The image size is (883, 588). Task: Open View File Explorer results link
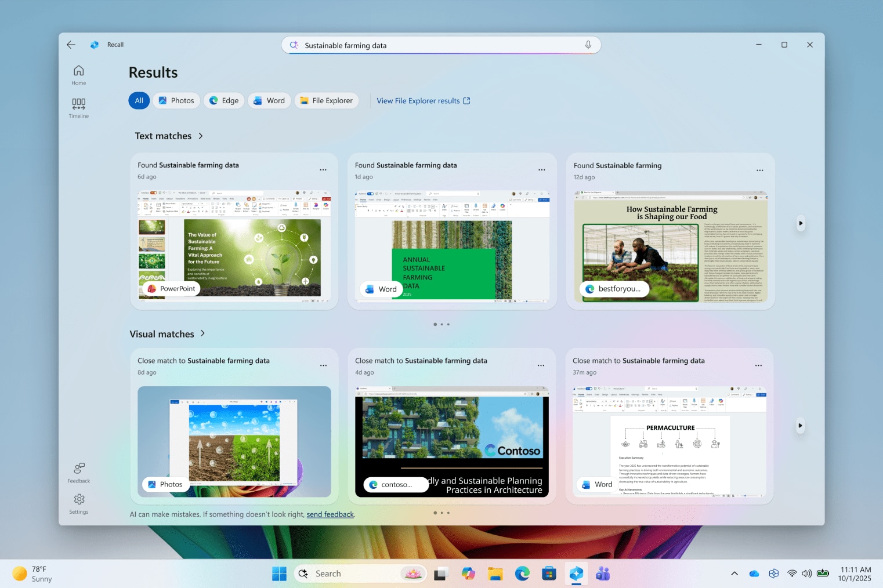(423, 101)
